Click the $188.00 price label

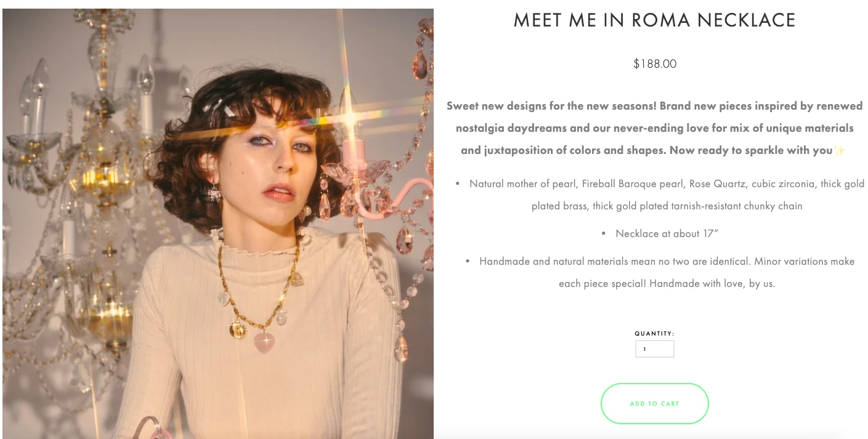coord(654,63)
